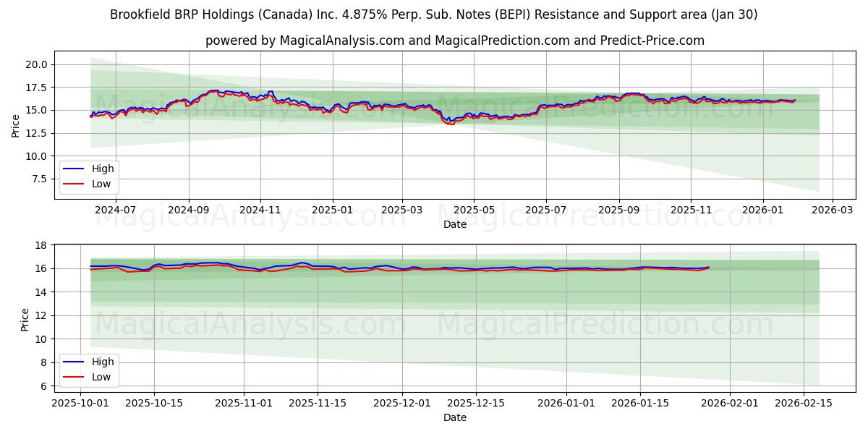
Task: Click the '2025-01' x-axis label in the top chart
Action: point(332,210)
